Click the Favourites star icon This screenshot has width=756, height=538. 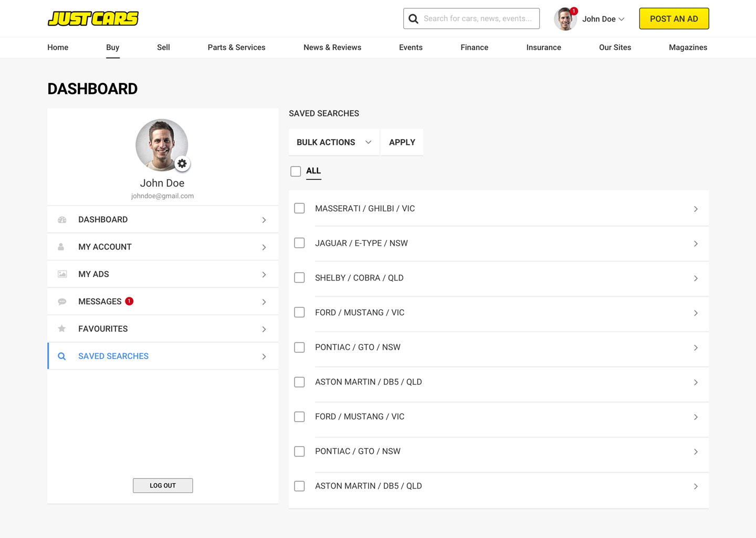point(62,329)
